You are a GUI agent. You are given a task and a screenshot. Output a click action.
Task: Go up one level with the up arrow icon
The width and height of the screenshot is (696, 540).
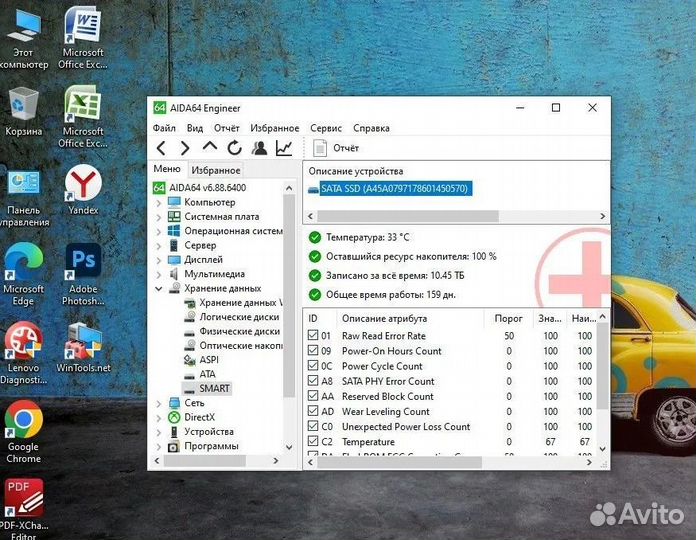pos(210,147)
